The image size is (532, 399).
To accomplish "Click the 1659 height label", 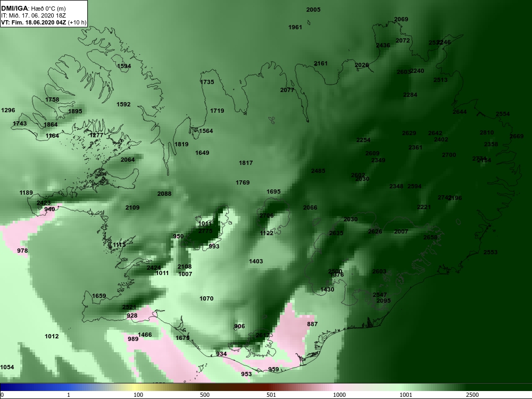I will (x=99, y=296).
